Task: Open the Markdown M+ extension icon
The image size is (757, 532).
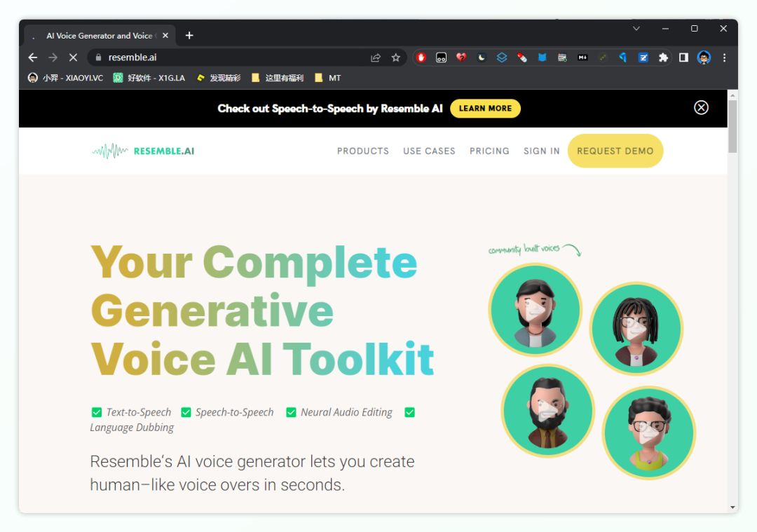Action: click(582, 57)
